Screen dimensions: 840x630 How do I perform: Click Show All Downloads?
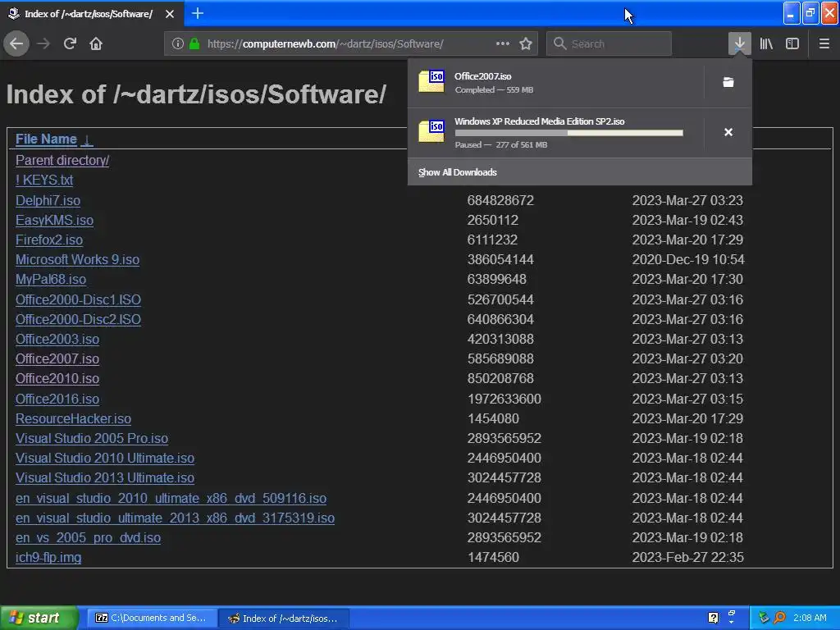[458, 172]
